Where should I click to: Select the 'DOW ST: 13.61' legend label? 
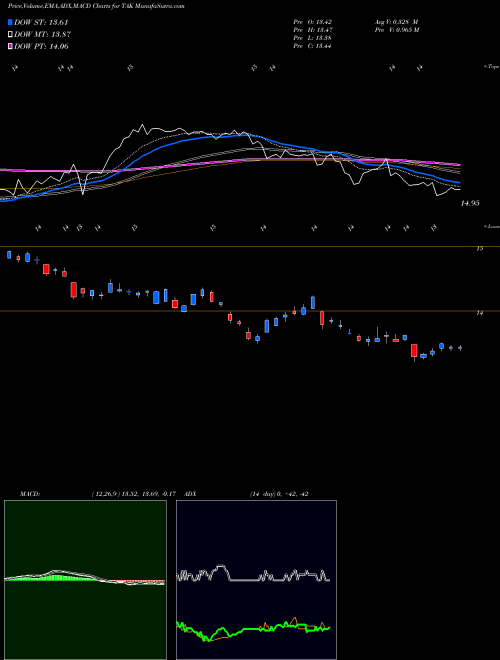(41, 22)
